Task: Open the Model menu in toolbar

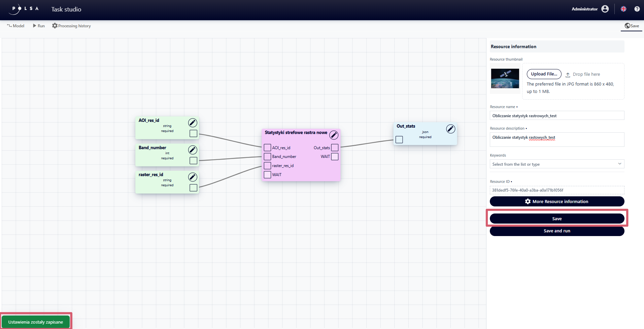Action: coord(16,26)
